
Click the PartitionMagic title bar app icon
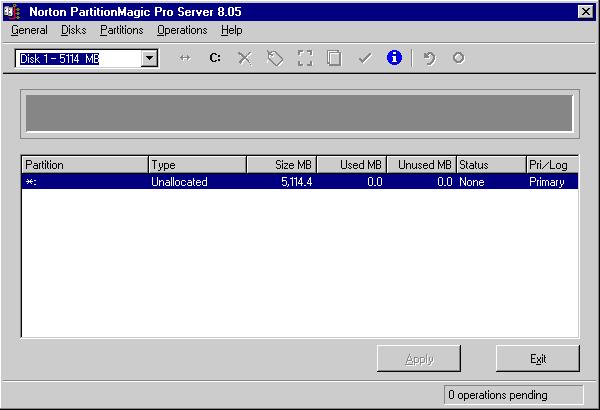[x=13, y=11]
